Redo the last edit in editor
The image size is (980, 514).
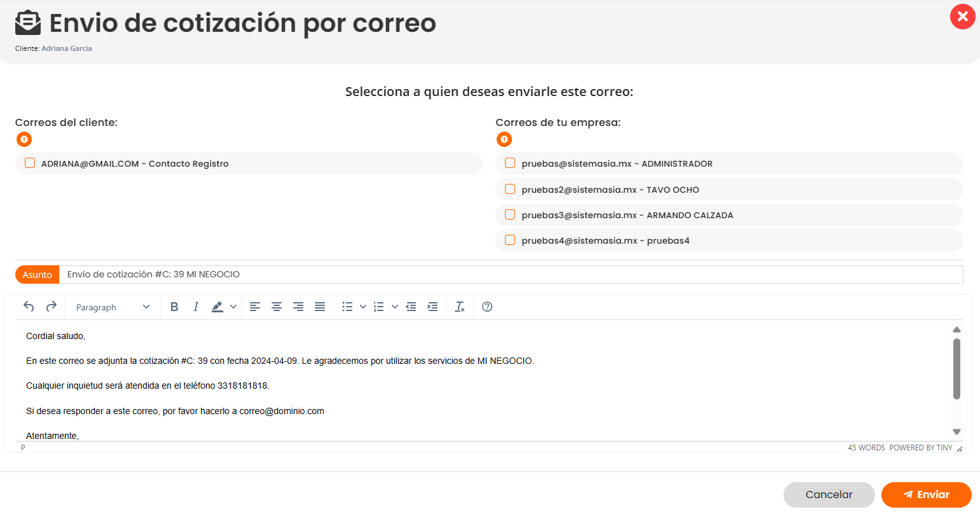point(52,307)
